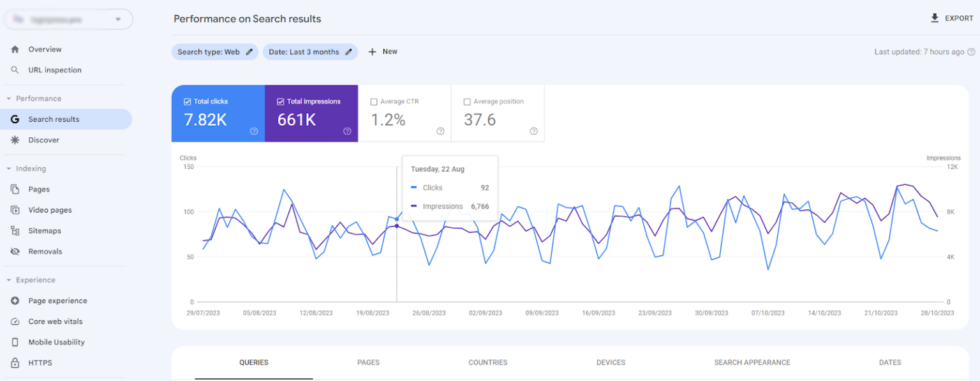Uncheck the Total clicks metric
This screenshot has height=381, width=980.
187,101
